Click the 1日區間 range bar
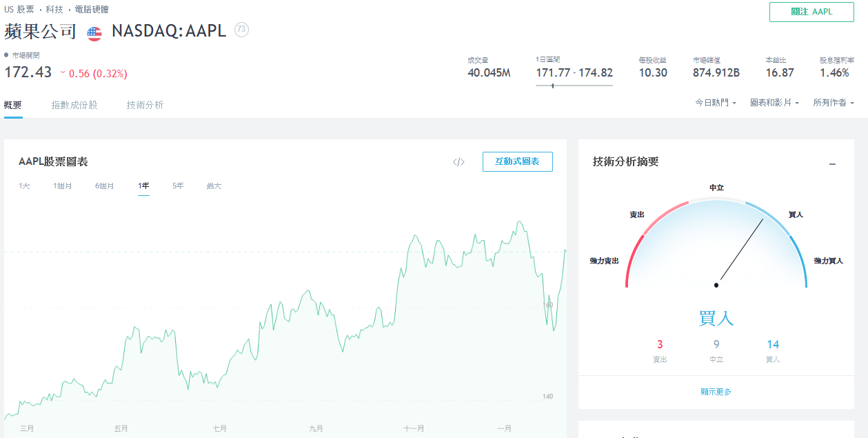The image size is (868, 438). [574, 86]
